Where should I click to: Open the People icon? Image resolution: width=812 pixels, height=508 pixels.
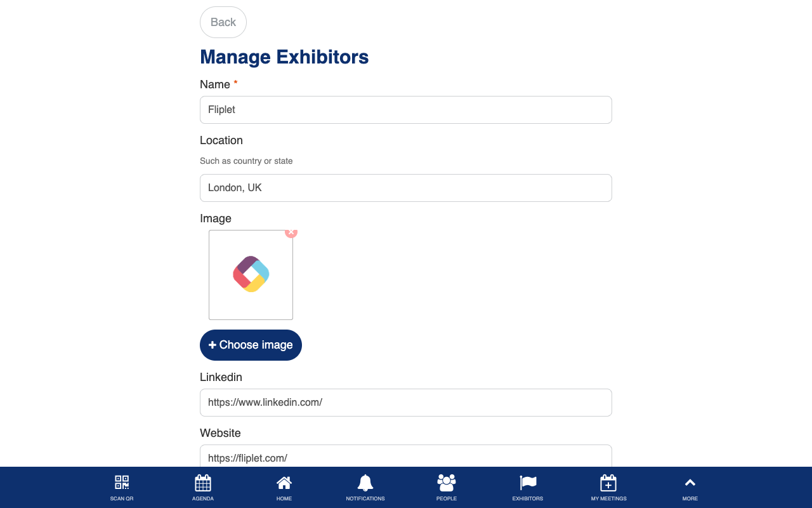pos(447,483)
